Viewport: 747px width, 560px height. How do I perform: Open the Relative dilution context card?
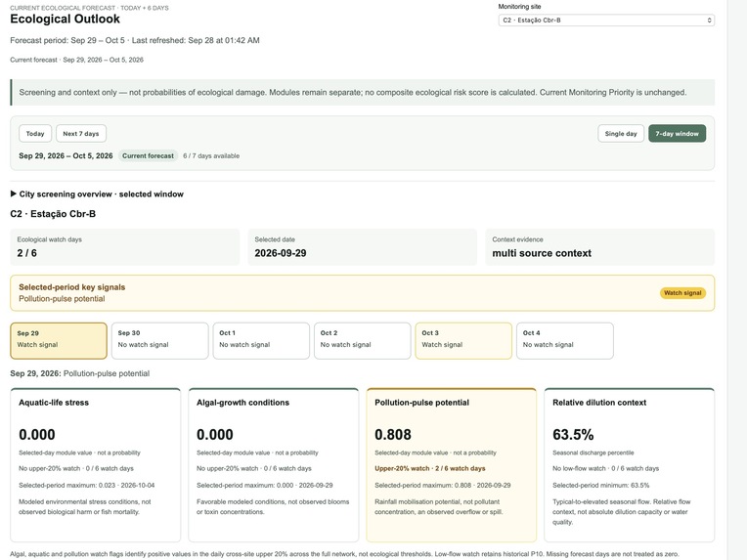pyautogui.click(x=630, y=465)
